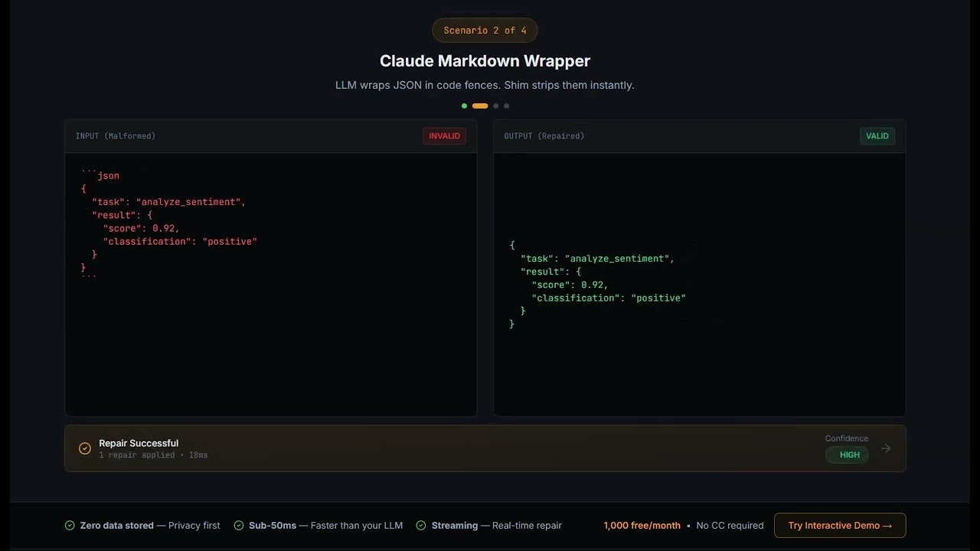Click the input "task": "analyze_sentiment" line
The image size is (980, 551).
click(x=169, y=202)
